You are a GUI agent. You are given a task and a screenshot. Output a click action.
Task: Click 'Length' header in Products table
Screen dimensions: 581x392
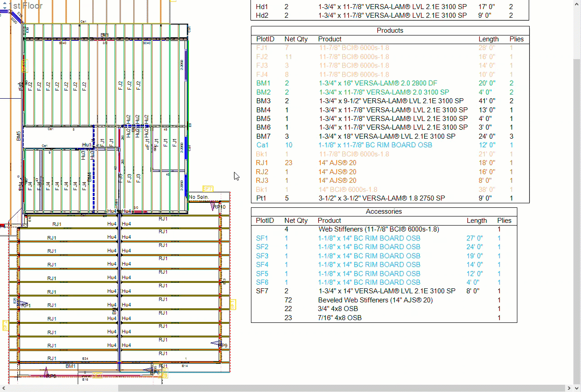tap(489, 39)
